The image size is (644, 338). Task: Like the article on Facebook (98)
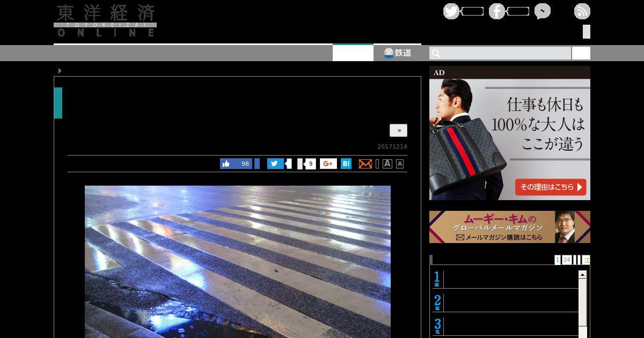236,164
